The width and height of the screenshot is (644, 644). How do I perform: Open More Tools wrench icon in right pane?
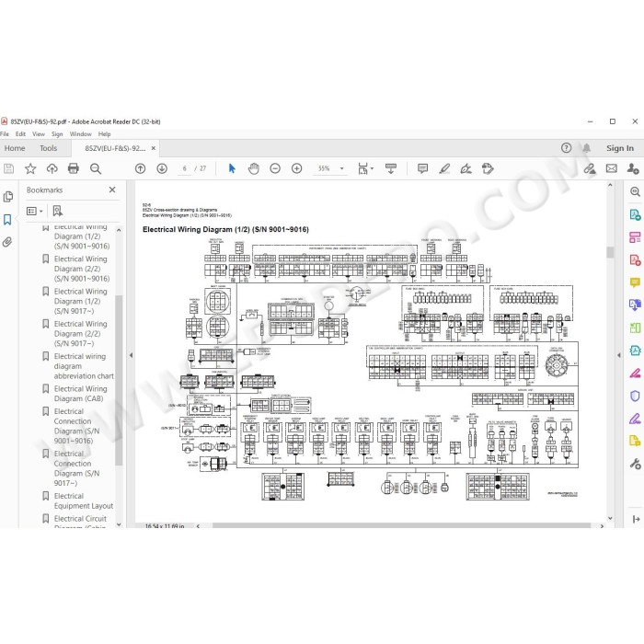(x=635, y=464)
